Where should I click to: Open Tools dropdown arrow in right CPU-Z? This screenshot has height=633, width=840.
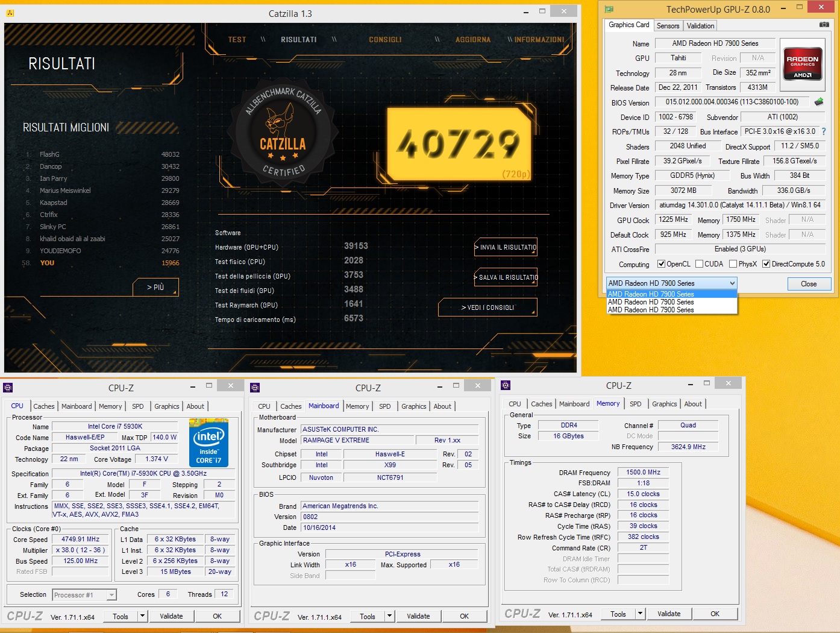641,614
